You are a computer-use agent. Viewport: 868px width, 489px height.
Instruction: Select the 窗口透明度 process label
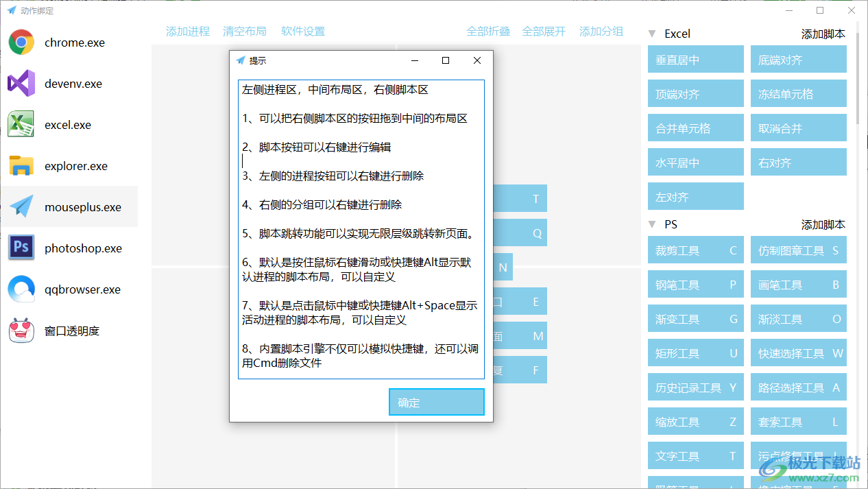[x=72, y=331]
